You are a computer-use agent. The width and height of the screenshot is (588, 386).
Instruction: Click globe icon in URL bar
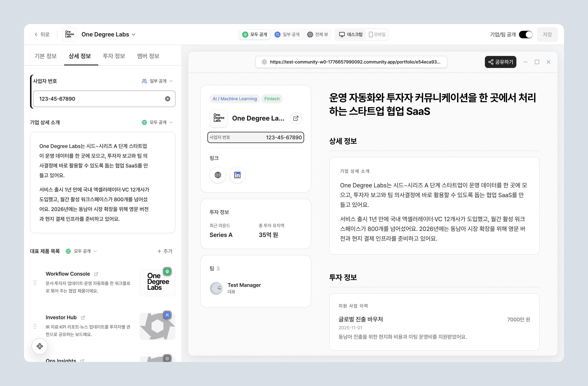[x=264, y=62]
